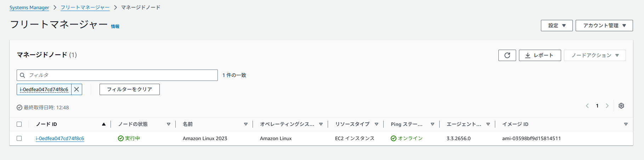
Task: Sort by 名前 column arrow
Action: pos(246,124)
